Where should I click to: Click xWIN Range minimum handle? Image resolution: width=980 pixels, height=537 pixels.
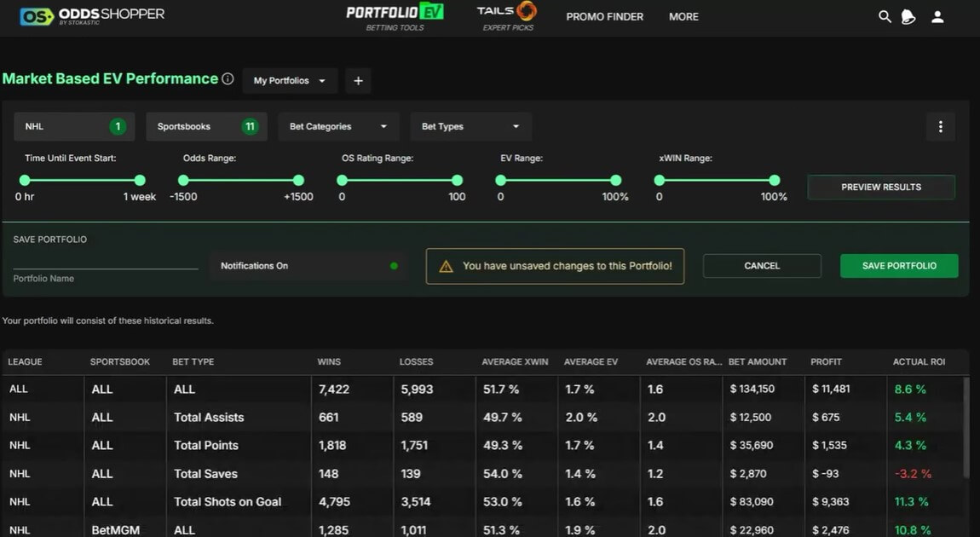660,180
